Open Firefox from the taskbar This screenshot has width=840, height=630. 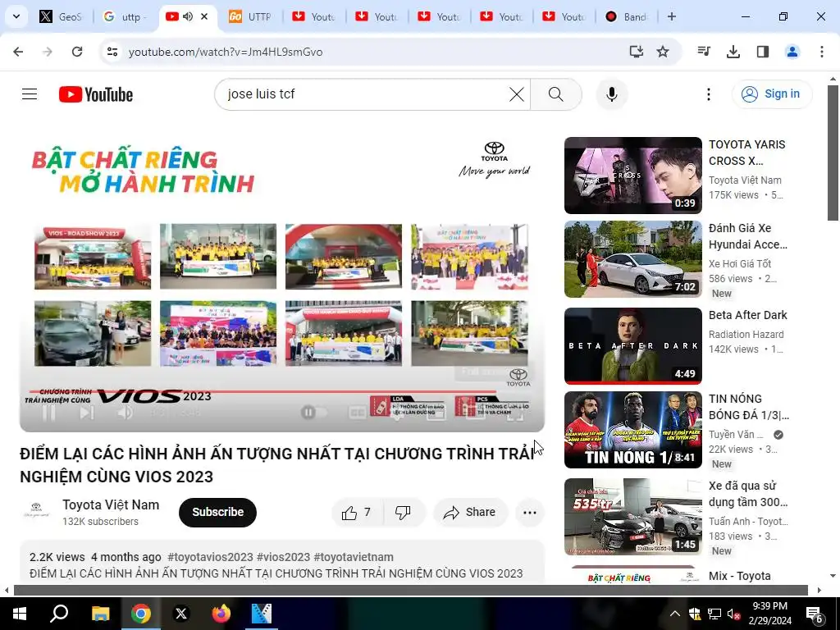click(221, 614)
